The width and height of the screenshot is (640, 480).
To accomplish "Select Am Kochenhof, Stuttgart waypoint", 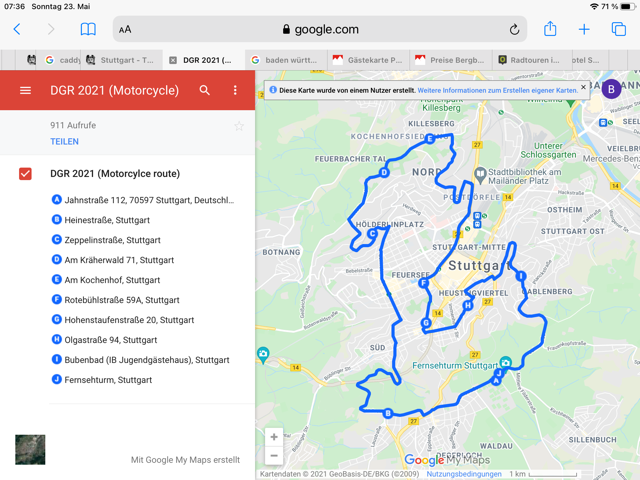I will point(106,280).
